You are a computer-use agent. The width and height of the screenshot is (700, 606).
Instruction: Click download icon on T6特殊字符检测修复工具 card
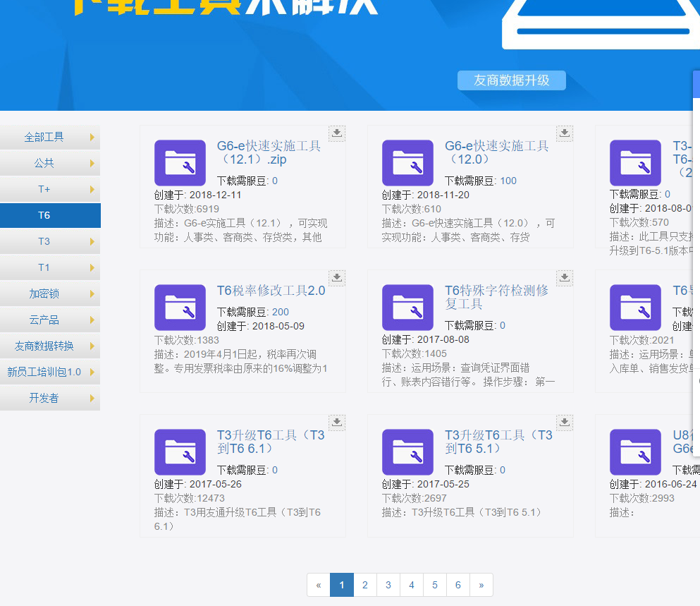565,278
